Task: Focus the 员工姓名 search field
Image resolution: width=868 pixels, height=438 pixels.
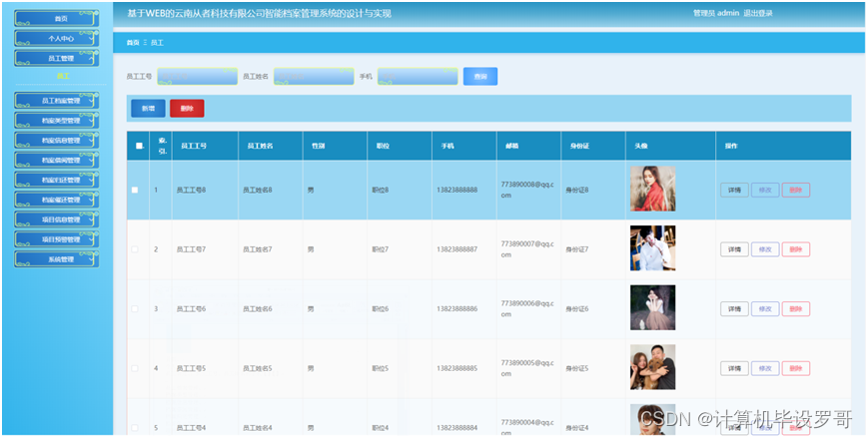Action: (314, 76)
